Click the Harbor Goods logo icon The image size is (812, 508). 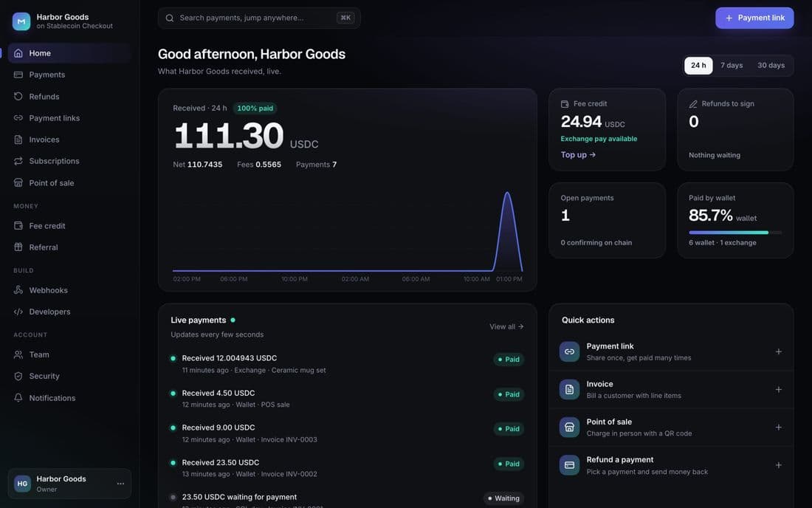pos(21,21)
